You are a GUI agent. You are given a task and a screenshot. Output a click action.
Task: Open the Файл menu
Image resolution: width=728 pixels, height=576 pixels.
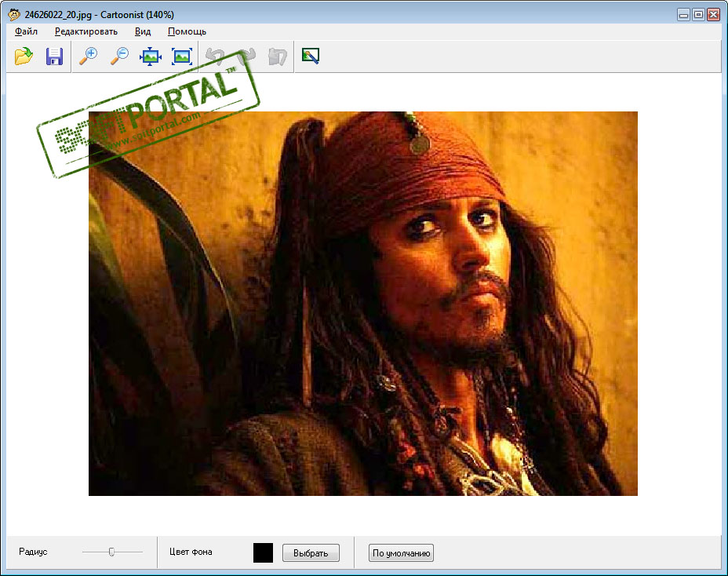(26, 31)
